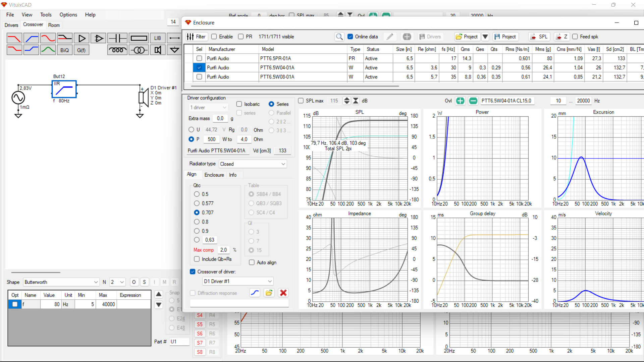Open the LIB component library
The height and width of the screenshot is (362, 644).
pyautogui.click(x=158, y=38)
